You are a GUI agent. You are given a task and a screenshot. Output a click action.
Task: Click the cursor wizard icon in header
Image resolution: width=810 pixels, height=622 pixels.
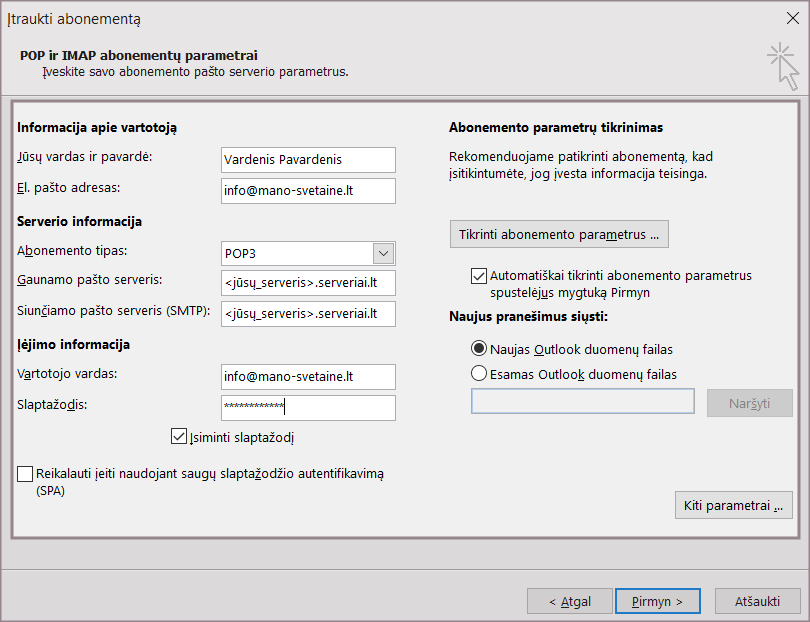pyautogui.click(x=783, y=65)
